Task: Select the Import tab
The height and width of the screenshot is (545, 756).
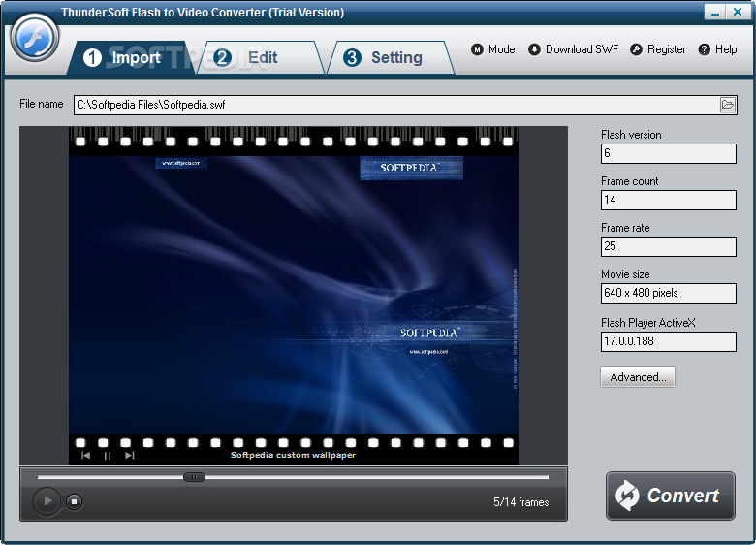Action: (131, 57)
